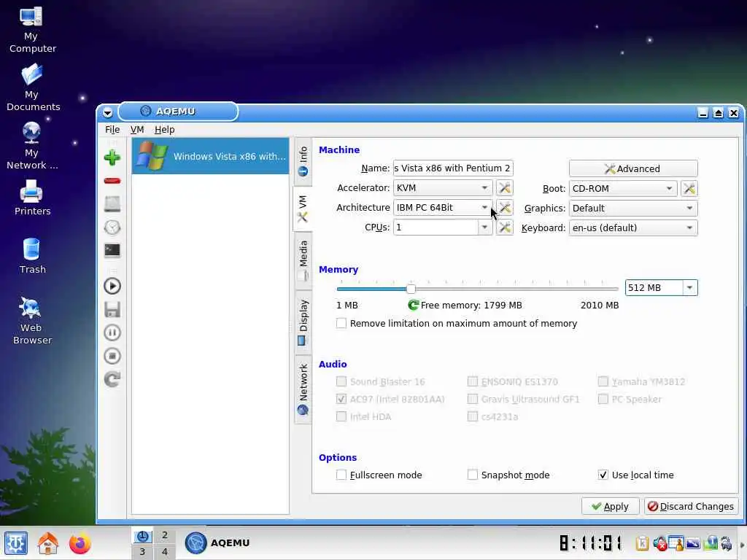Open the Help menu
747x560 pixels.
tap(164, 130)
